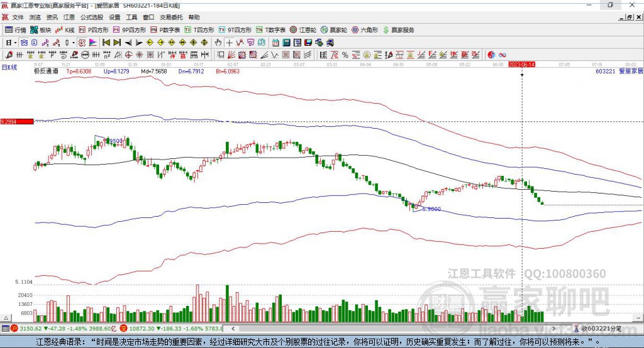Open the calendar date icon
This screenshot has width=644, height=348.
[x=275, y=43]
